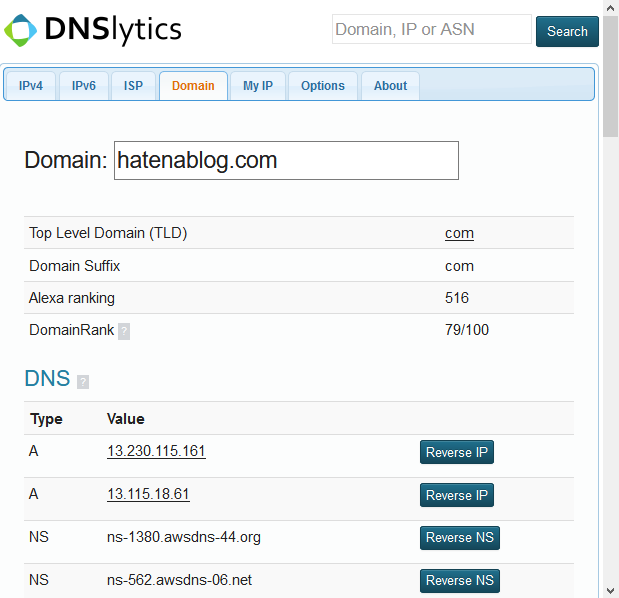Screen dimensions: 619x598
Task: Select the ns-1380.awsdns-44.org text
Action: coord(184,537)
